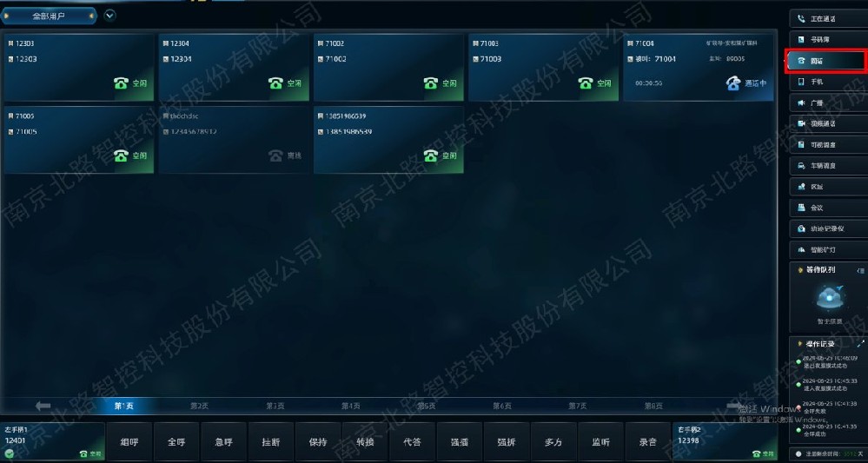Click the in-call icon on the 71004 card
This screenshot has width=868, height=463.
(733, 83)
